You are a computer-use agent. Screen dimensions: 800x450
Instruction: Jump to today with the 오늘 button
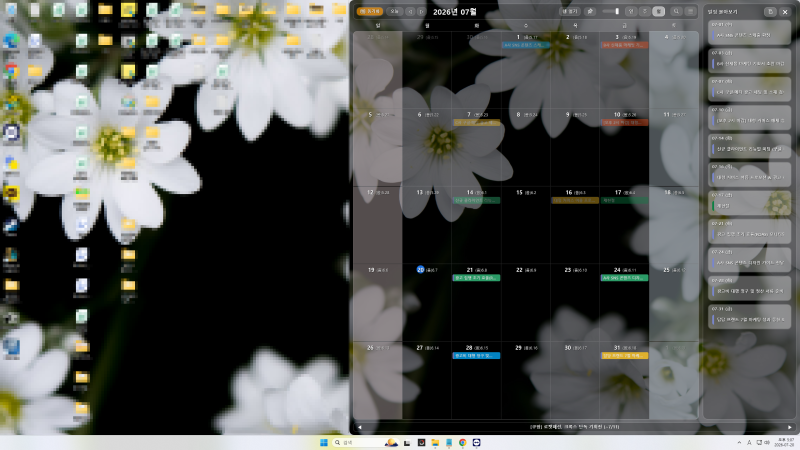[x=394, y=11]
